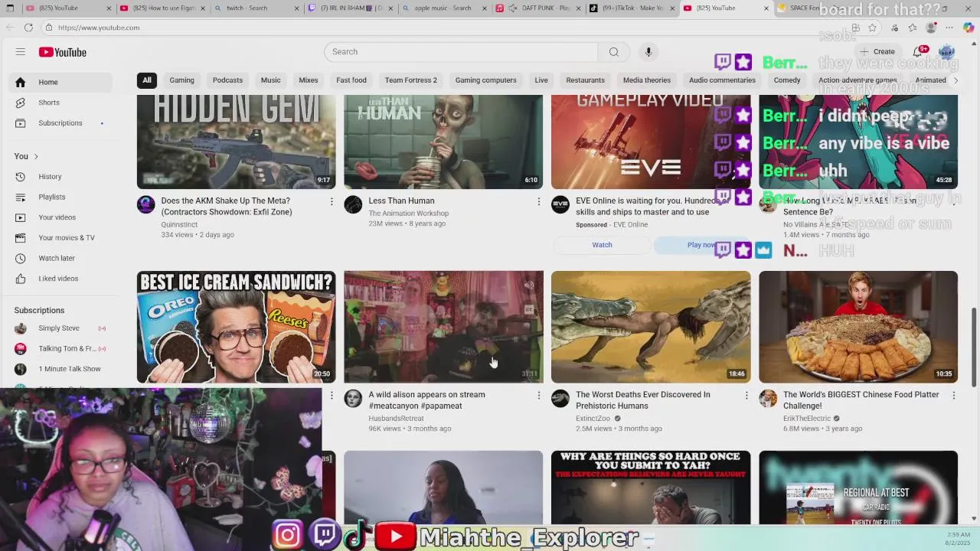Viewport: 980px width, 551px height.
Task: Open Home in the sidebar
Action: coord(60,82)
